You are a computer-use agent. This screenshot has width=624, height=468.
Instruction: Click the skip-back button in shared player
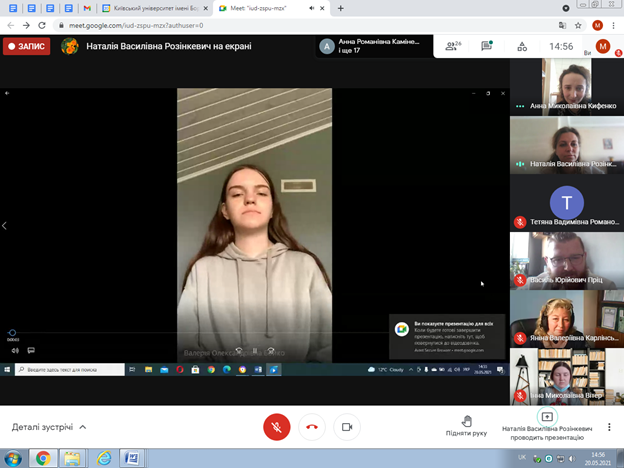tap(239, 351)
